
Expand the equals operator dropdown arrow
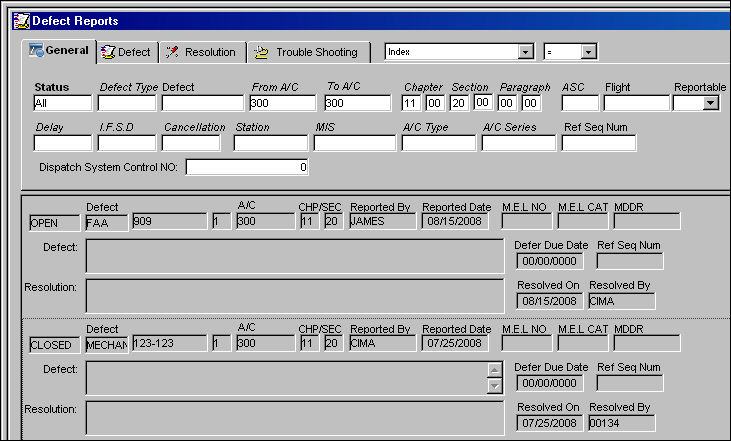tap(588, 52)
